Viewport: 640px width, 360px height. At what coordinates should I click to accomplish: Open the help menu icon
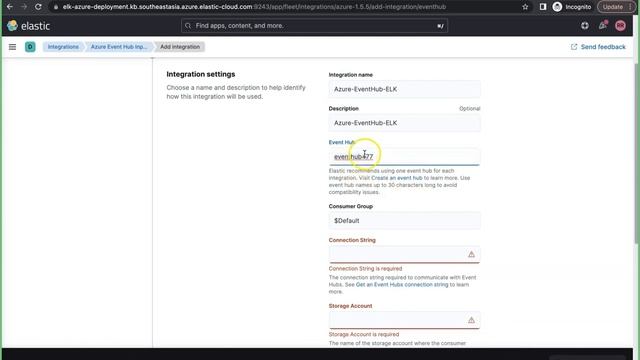(584, 26)
